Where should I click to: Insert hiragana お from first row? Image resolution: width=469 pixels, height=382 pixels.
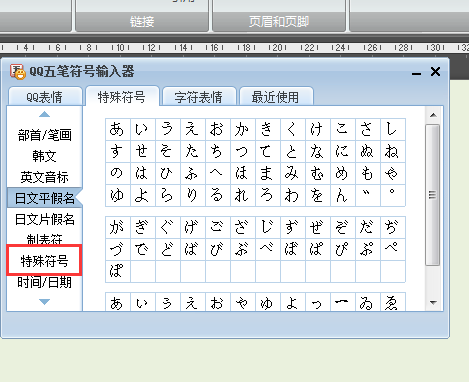pyautogui.click(x=218, y=129)
